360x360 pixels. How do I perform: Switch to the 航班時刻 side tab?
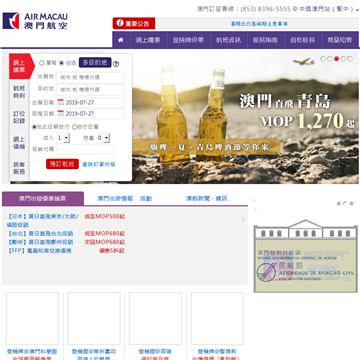[19, 92]
